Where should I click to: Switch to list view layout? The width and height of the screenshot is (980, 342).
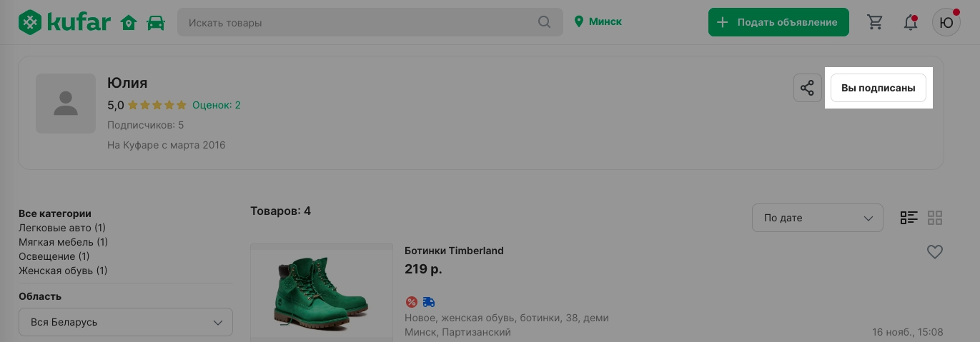[909, 218]
